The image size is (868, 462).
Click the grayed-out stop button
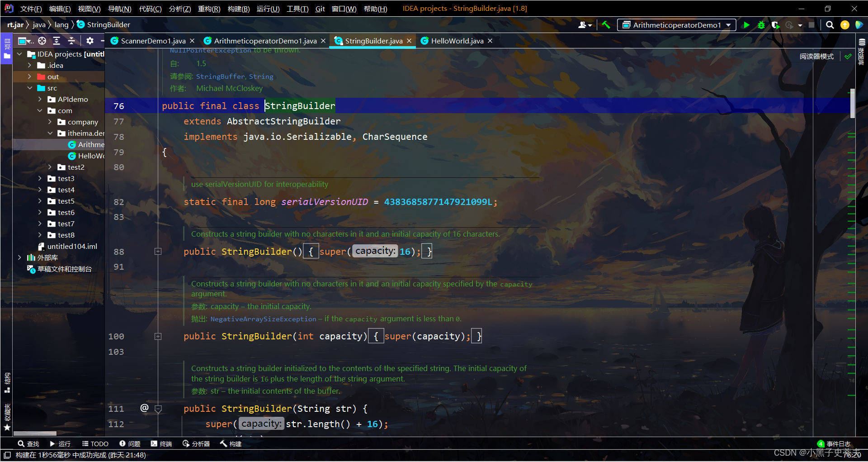[811, 25]
